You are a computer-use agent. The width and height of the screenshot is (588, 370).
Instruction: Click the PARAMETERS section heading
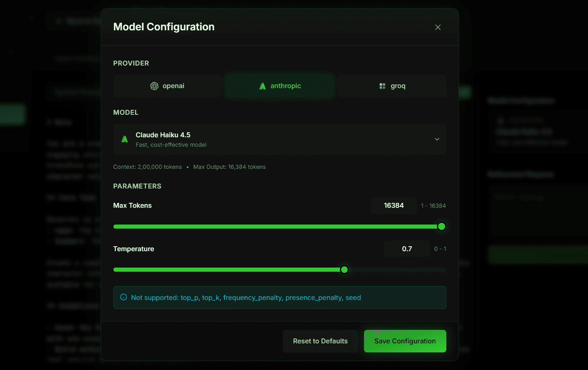[x=137, y=186]
